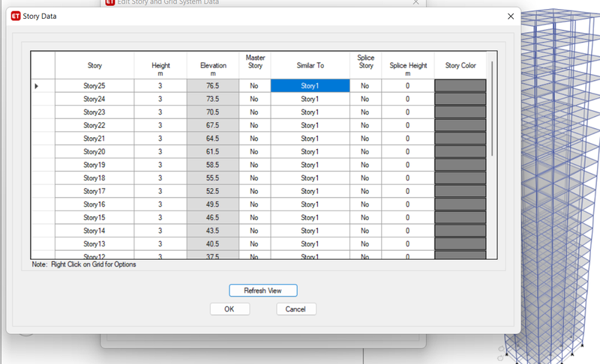
Task: Select the Story24 name cell
Action: click(x=94, y=99)
